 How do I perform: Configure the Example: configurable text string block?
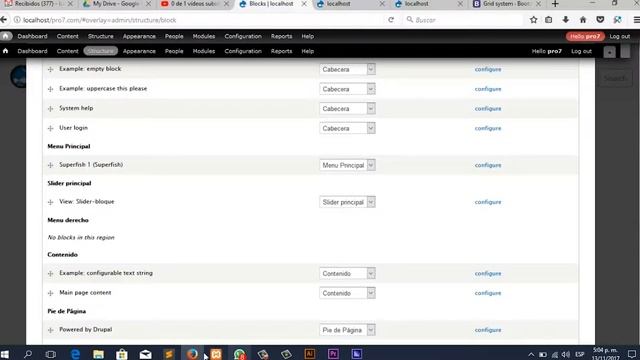[x=488, y=273]
